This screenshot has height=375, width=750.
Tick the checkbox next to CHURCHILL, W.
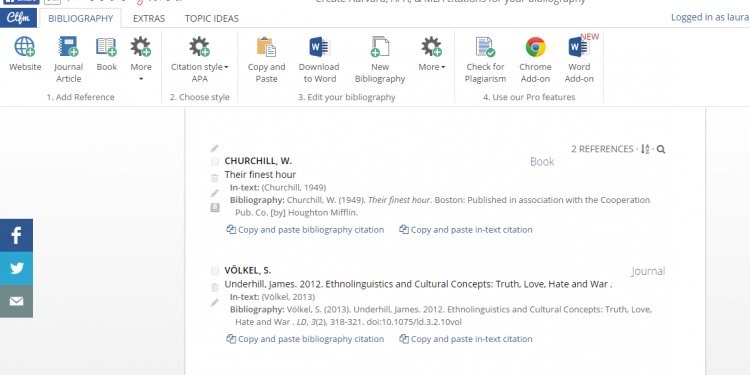click(x=215, y=162)
